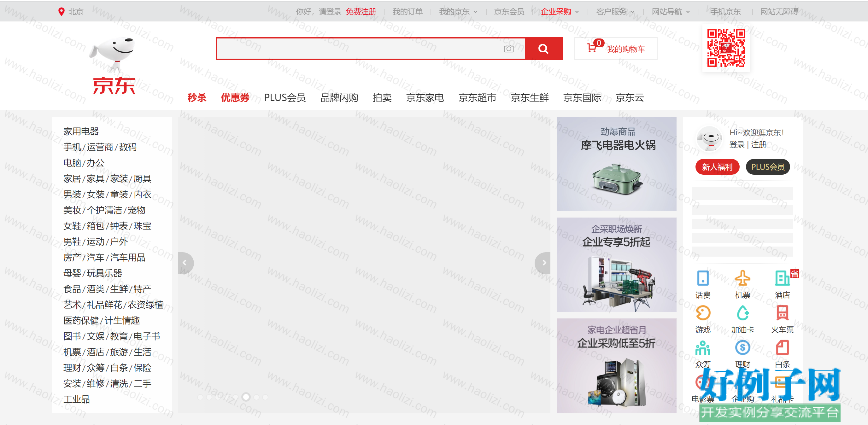Open the 厨具 category link

pos(142,178)
